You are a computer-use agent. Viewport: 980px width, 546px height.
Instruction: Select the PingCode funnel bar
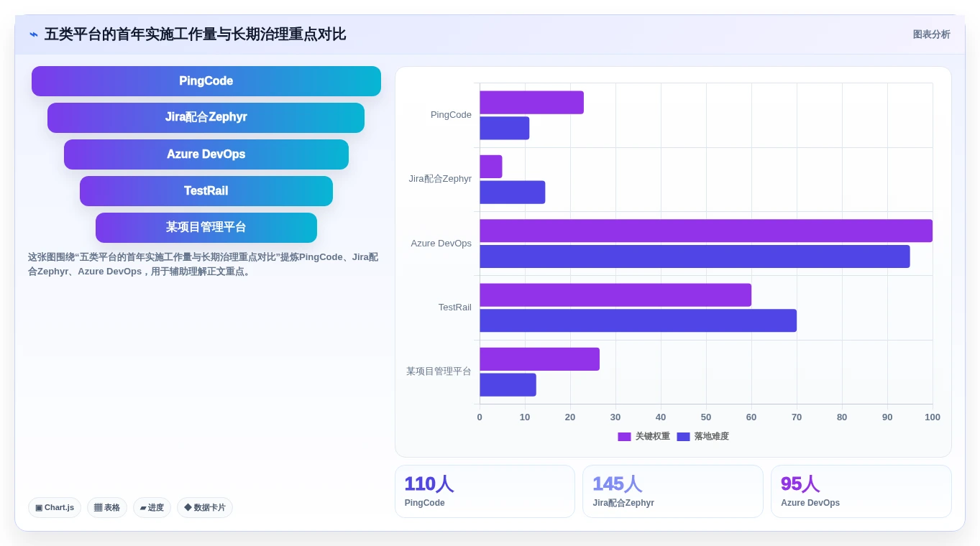tap(206, 81)
